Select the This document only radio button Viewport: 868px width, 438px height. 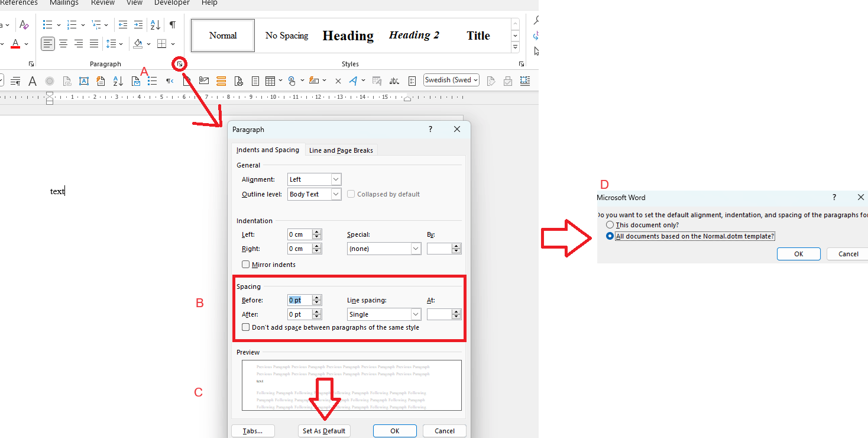coord(610,225)
